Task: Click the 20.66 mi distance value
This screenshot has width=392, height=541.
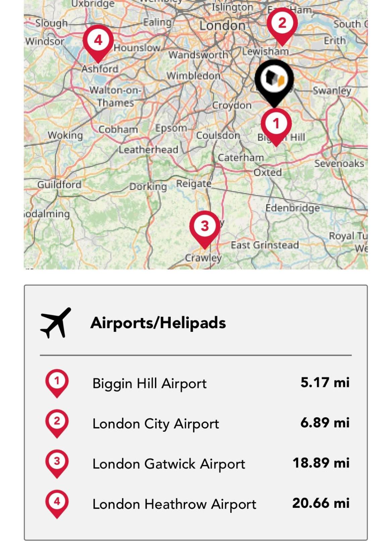Action: tap(321, 503)
